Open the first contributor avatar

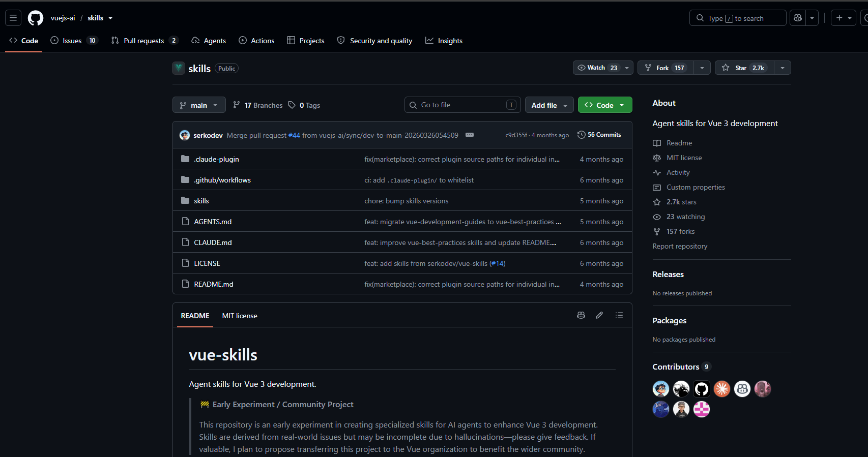coord(661,389)
